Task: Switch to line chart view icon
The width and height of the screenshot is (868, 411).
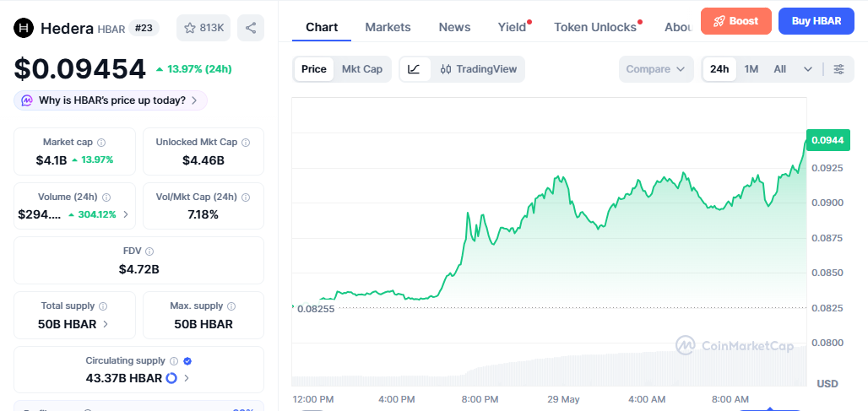Action: pos(414,69)
